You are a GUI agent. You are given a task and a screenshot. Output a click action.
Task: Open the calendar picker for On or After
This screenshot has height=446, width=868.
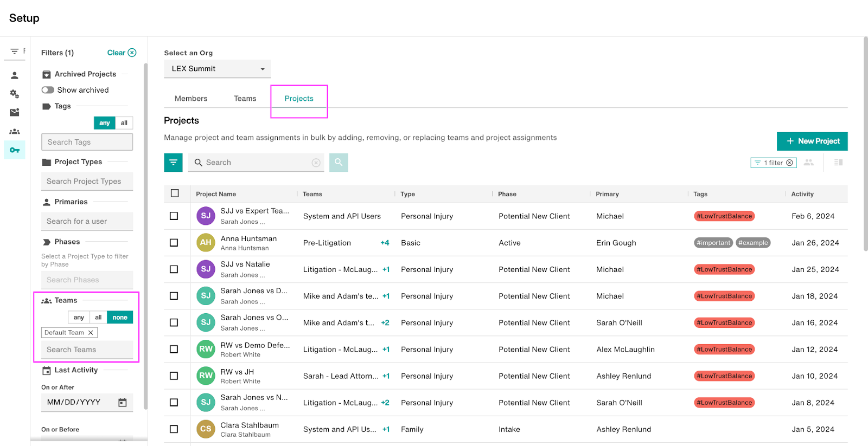point(123,402)
